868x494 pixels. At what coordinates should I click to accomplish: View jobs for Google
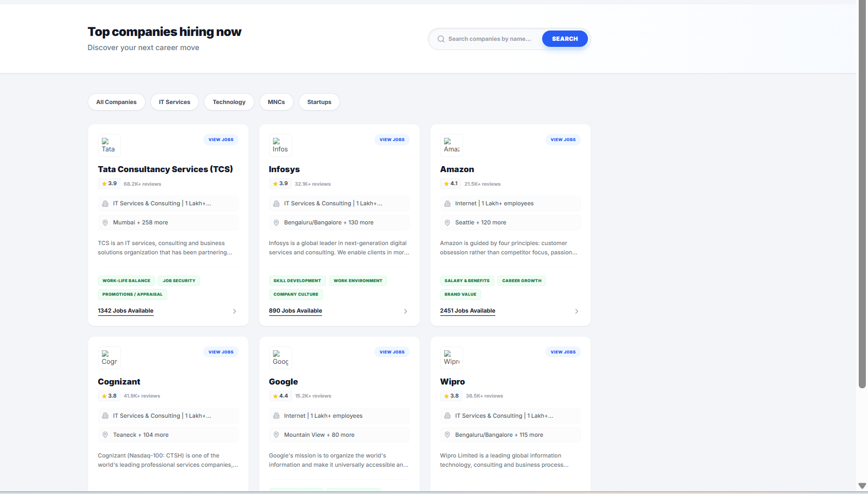[392, 352]
